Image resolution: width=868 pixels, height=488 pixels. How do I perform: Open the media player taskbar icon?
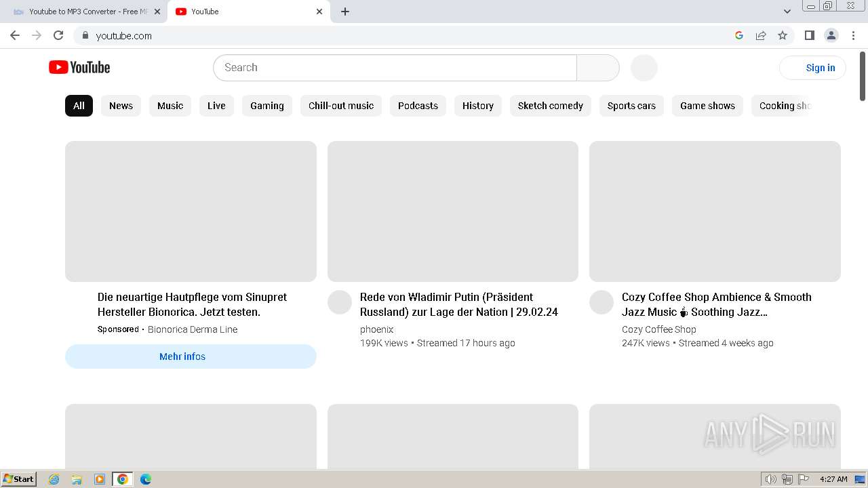tap(100, 479)
